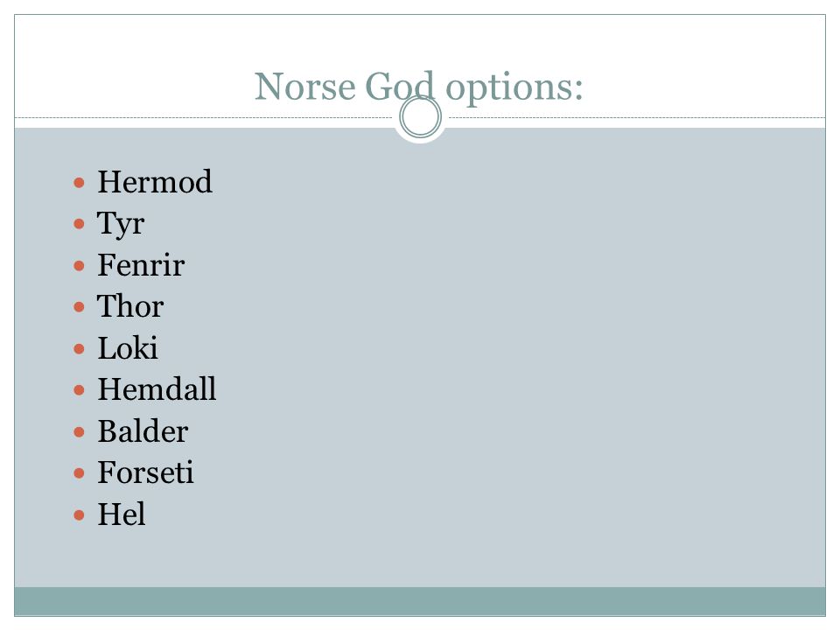Click on the word 'Fenrir'

click(x=141, y=265)
